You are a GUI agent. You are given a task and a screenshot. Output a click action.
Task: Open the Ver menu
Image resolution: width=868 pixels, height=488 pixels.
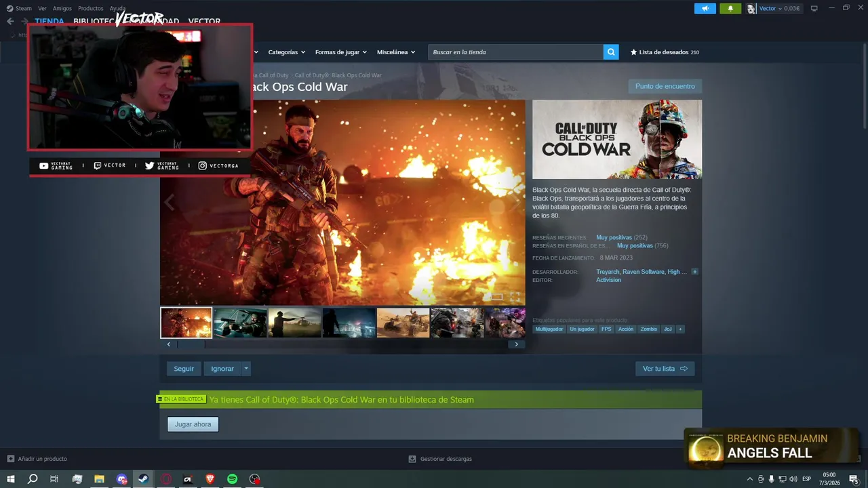click(x=43, y=8)
